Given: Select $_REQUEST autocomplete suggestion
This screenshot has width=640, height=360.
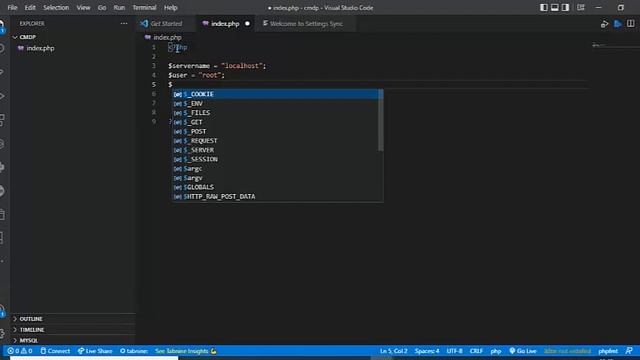Looking at the screenshot, I should pos(276,141).
